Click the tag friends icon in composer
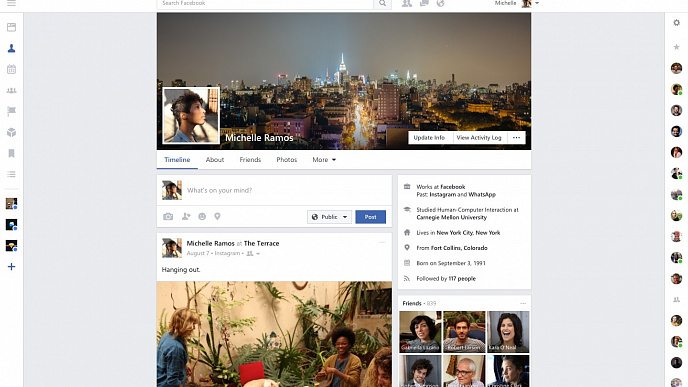 pos(186,216)
